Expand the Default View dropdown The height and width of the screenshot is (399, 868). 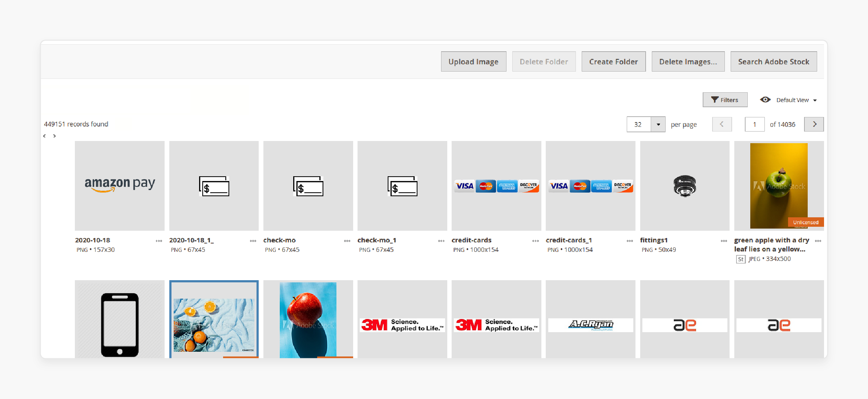pyautogui.click(x=796, y=100)
